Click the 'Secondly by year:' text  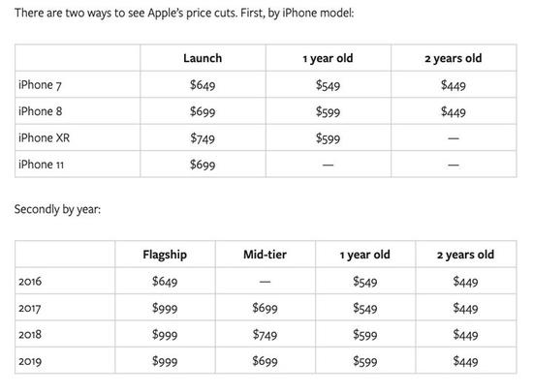[57, 209]
